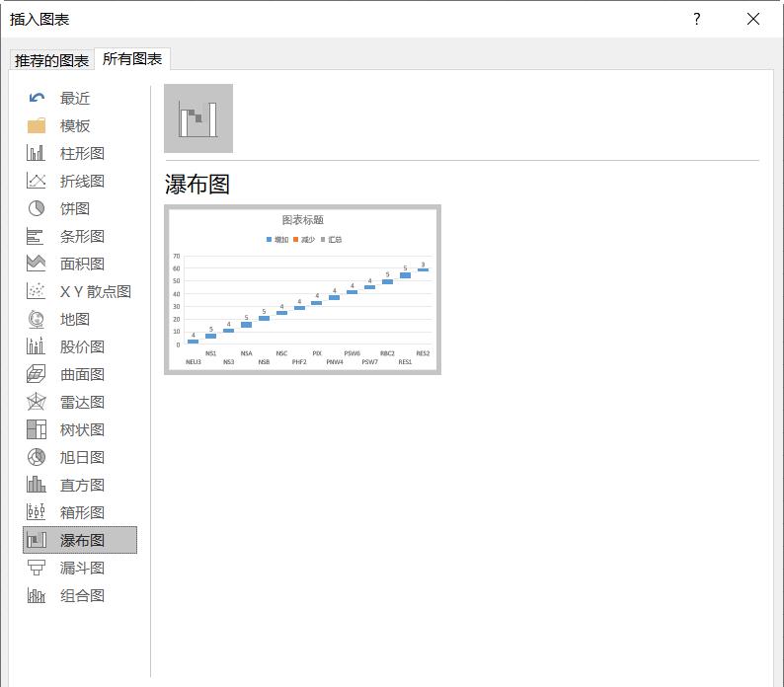The image size is (784, 687).
Task: Pick the Radar chart (雷达图) icon
Action: point(36,402)
